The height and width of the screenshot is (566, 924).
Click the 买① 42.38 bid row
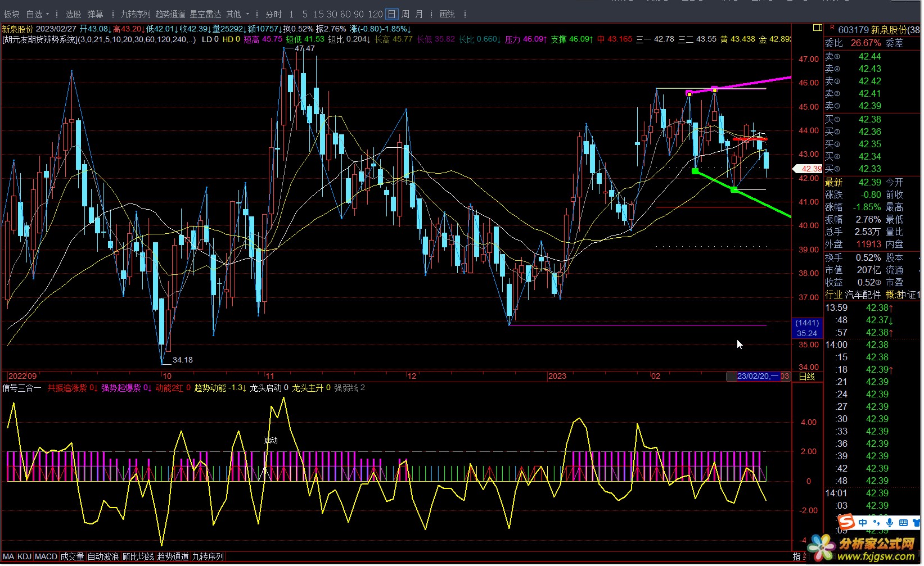(x=873, y=120)
